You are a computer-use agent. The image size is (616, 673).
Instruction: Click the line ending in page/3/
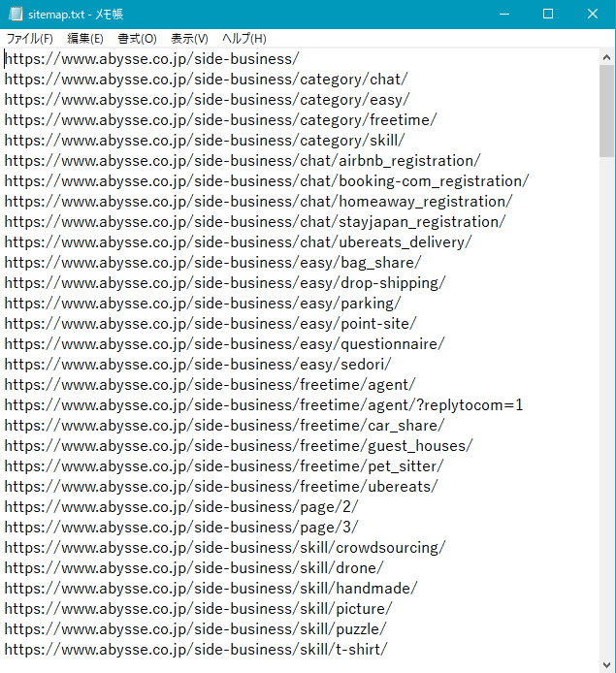[x=181, y=528]
